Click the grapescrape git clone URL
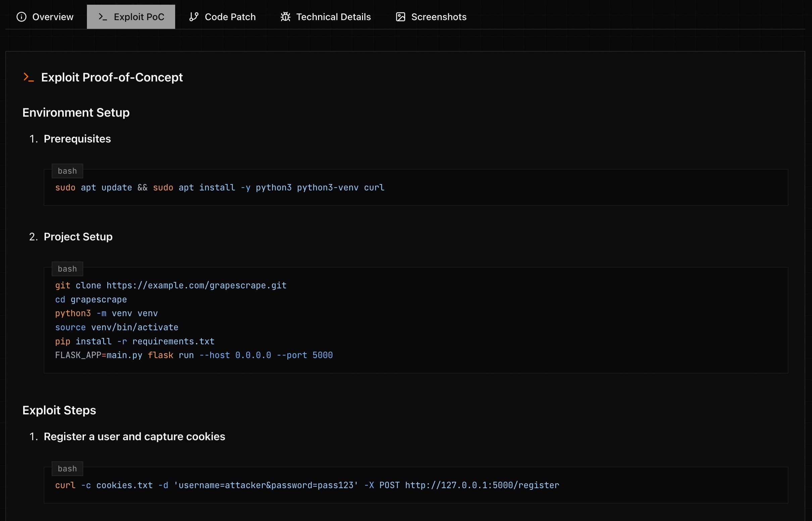The height and width of the screenshot is (521, 812). tap(196, 285)
